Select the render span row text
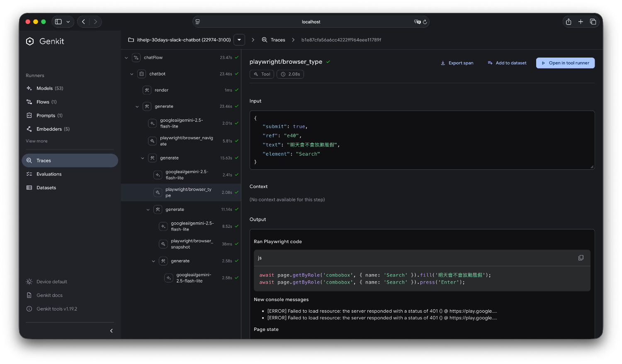622x364 pixels. click(161, 90)
